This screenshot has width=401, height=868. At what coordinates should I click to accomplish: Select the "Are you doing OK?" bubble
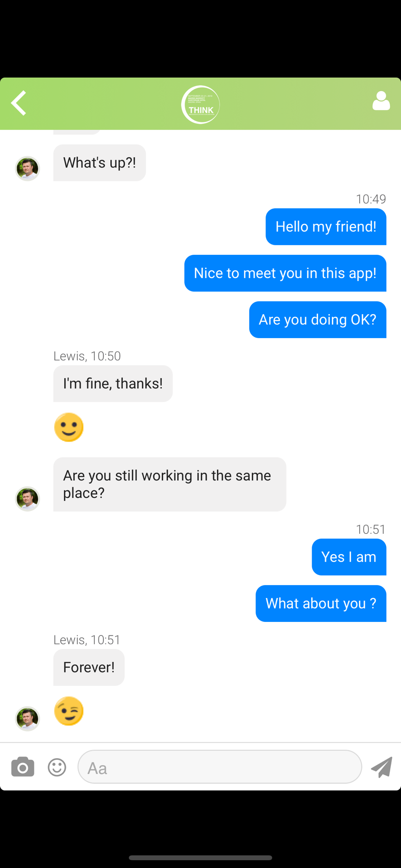318,319
